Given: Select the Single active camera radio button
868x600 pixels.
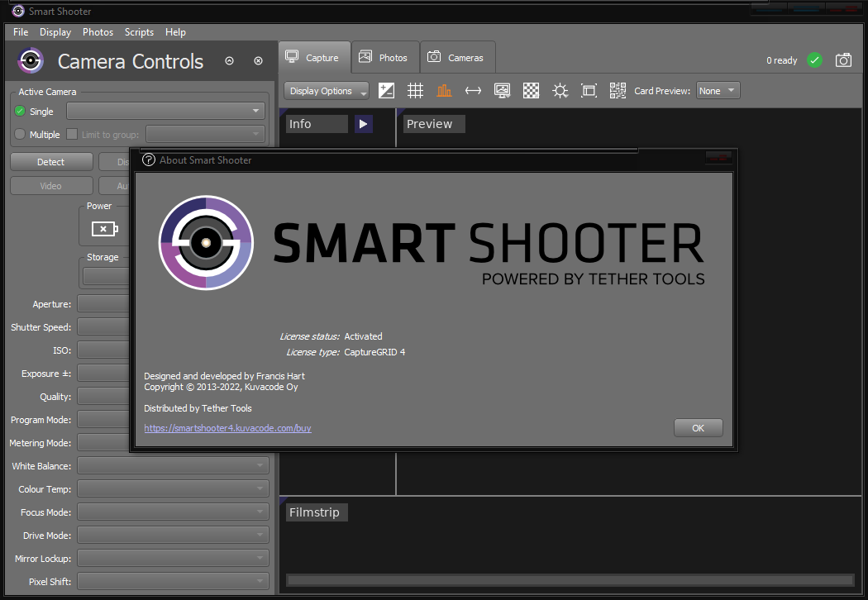Looking at the screenshot, I should click(x=20, y=112).
